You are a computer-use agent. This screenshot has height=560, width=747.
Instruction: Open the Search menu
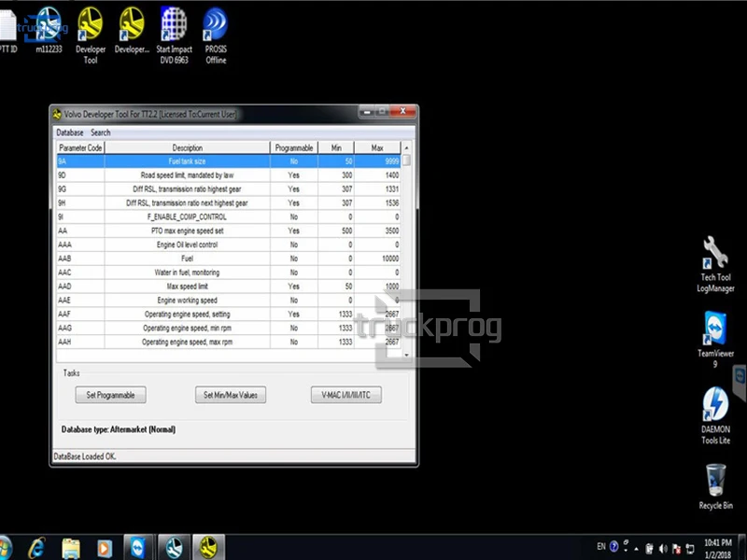point(101,133)
